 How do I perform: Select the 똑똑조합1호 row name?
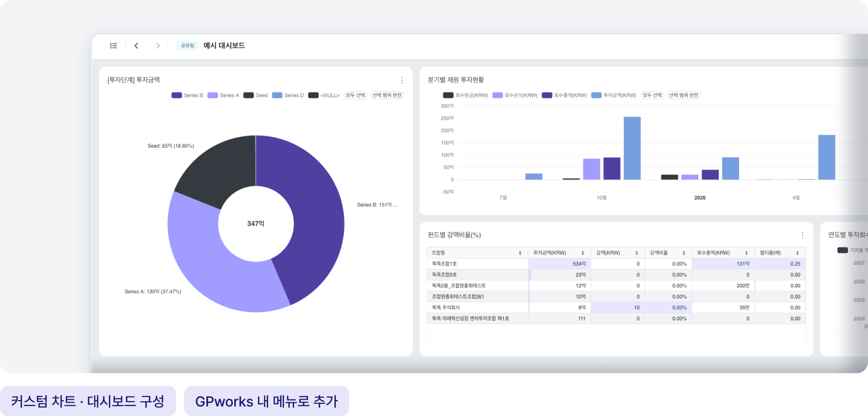point(444,264)
